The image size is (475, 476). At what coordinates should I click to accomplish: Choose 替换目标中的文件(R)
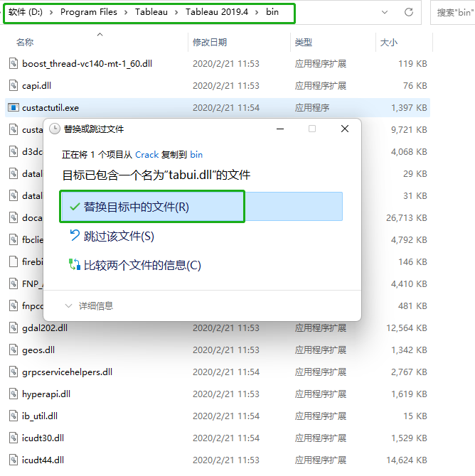pyautogui.click(x=202, y=207)
